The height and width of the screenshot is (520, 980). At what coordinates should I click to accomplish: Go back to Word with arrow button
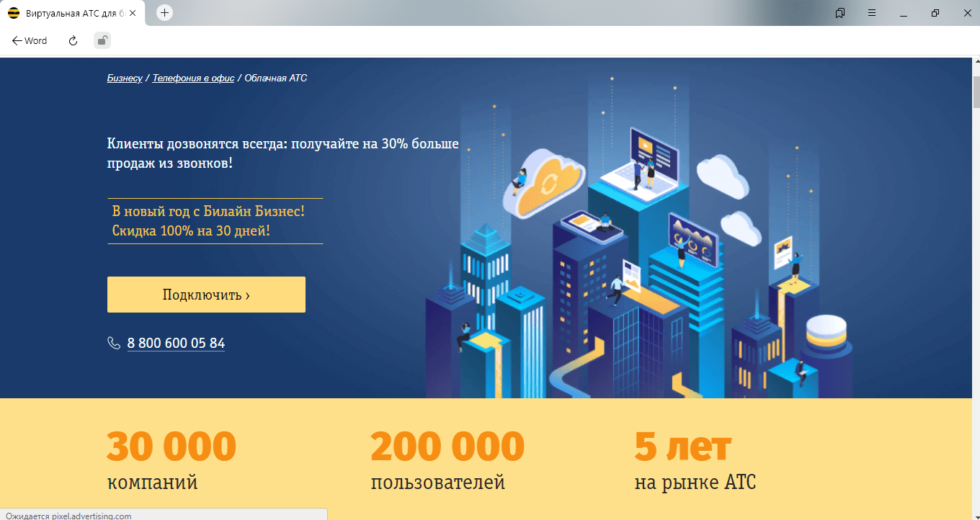tap(30, 41)
